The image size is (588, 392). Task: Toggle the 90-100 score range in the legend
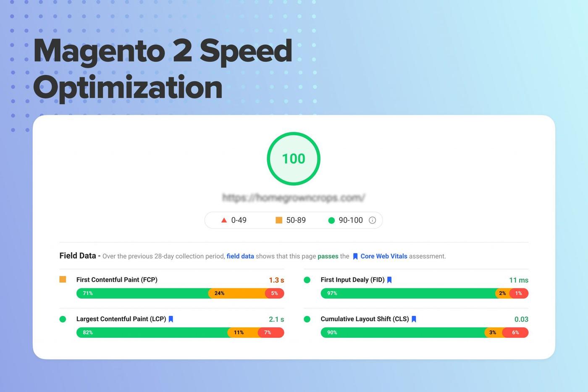[350, 220]
